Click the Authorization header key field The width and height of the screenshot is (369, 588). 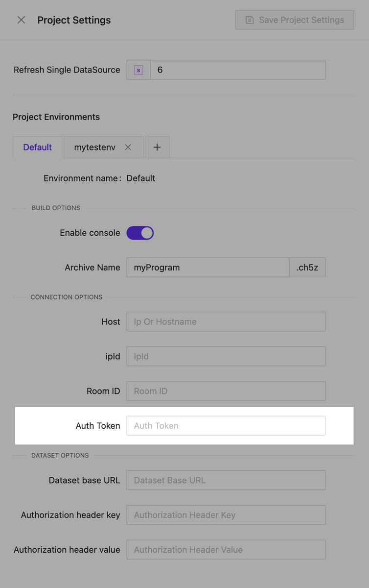click(x=226, y=514)
